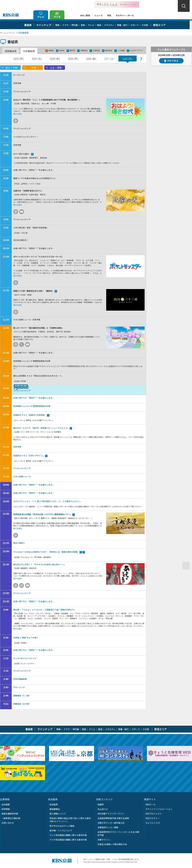Open お問い合わせ in the footer
Image resolution: width=192 pixels, height=868 pixels.
[x=7, y=823]
